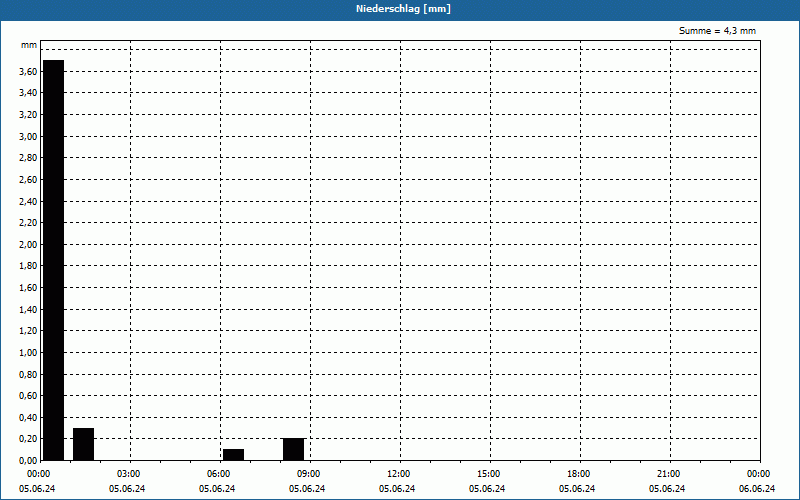Click the 1,00 y-axis value

pos(28,353)
